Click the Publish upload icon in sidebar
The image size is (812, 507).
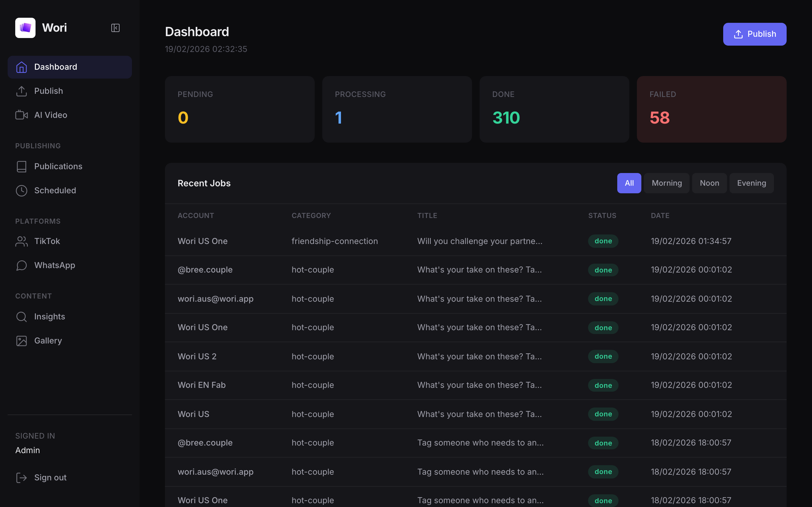(x=22, y=91)
